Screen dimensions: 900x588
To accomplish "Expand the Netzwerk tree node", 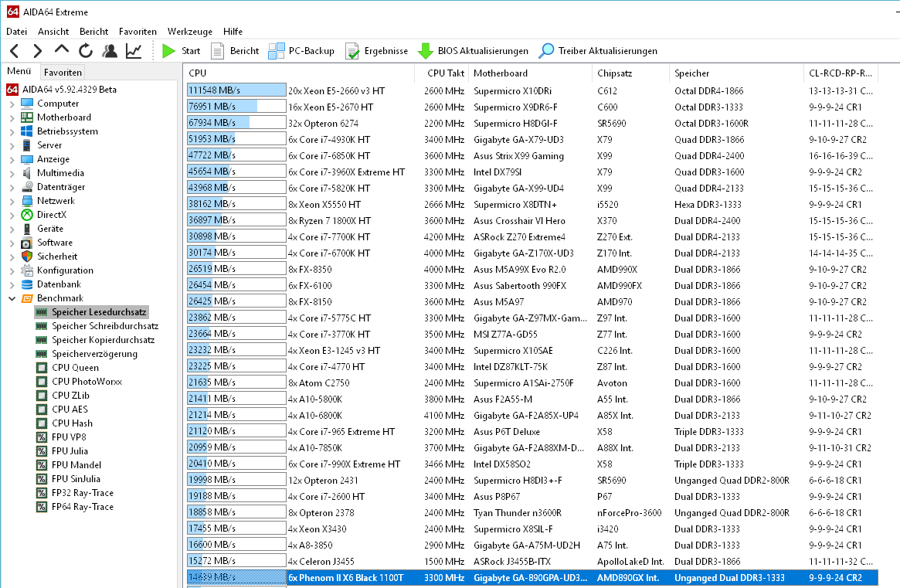I will [12, 201].
